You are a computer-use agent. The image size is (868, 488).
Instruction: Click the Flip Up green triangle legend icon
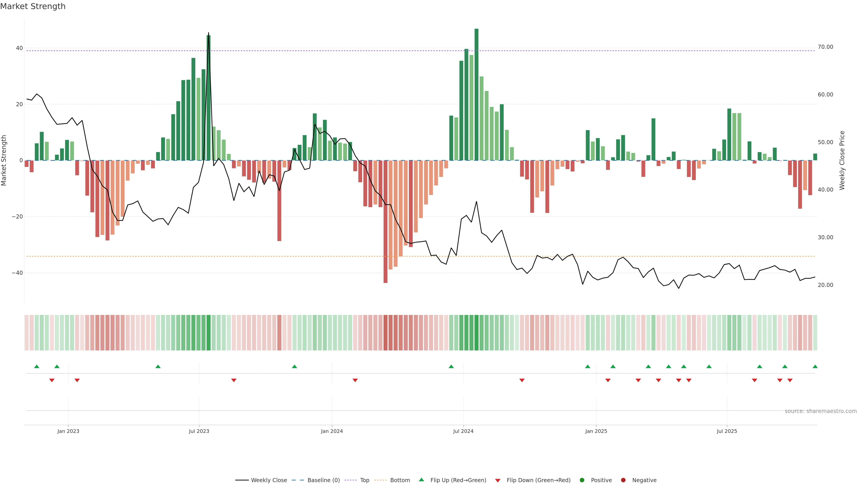tap(421, 480)
